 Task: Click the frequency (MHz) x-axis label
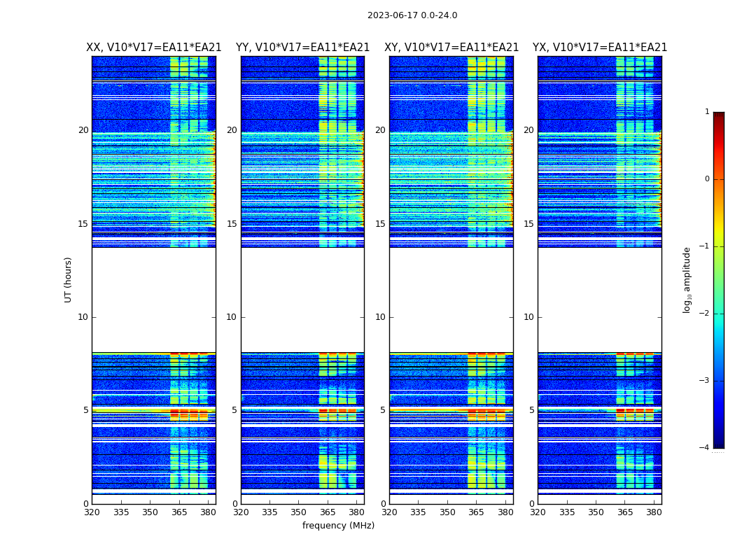(338, 526)
